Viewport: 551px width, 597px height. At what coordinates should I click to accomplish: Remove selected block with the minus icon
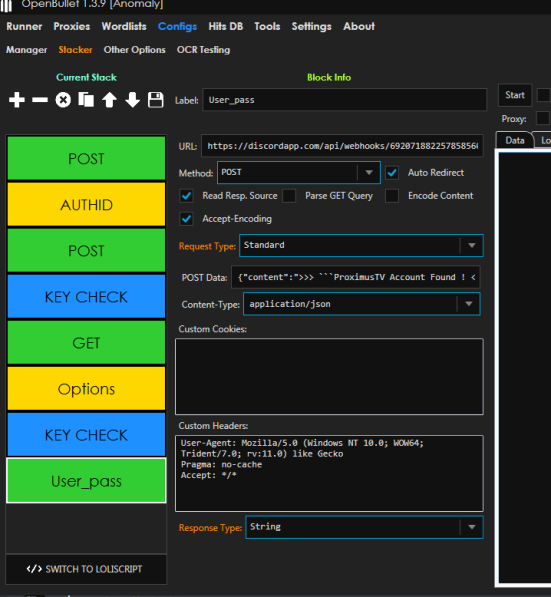(x=40, y=100)
